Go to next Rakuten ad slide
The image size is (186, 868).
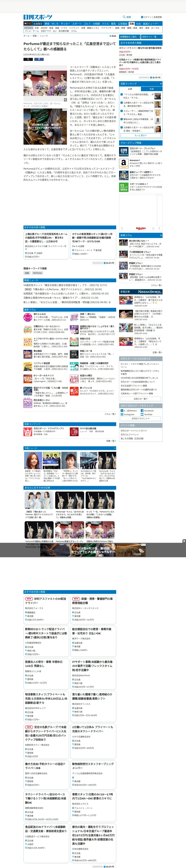pos(160,228)
